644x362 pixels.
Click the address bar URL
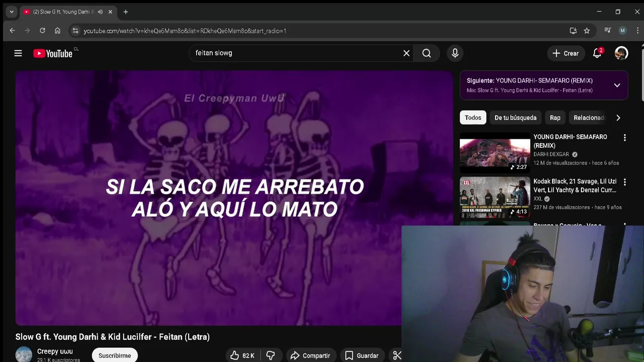tap(185, 31)
